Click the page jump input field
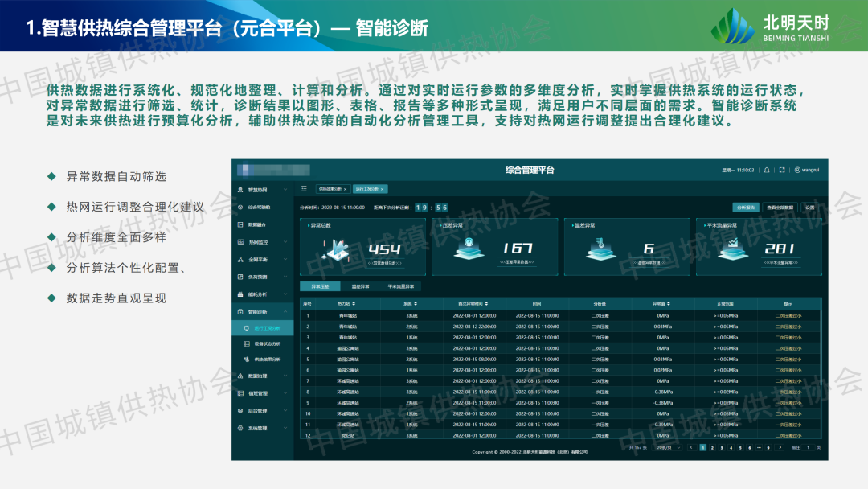Image resolution: width=868 pixels, height=489 pixels. click(808, 447)
